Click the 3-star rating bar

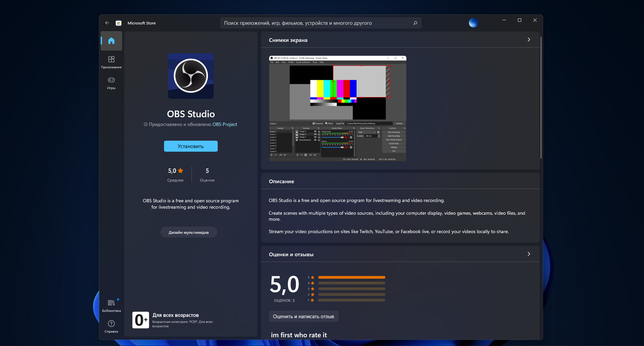click(352, 289)
